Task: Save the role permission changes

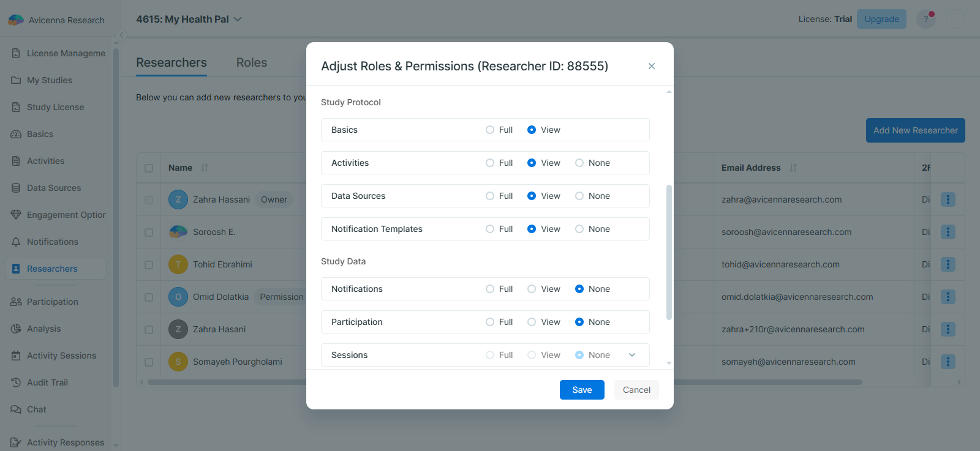Action: [x=581, y=390]
